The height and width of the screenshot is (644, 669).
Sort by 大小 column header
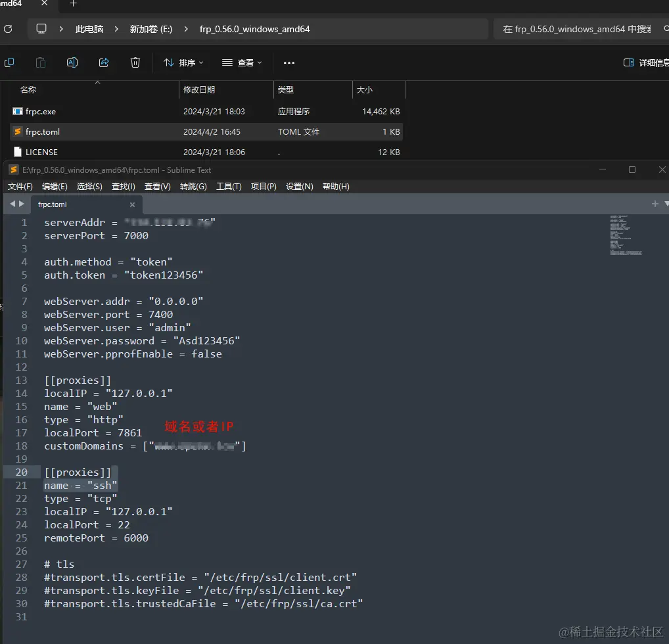364,89
